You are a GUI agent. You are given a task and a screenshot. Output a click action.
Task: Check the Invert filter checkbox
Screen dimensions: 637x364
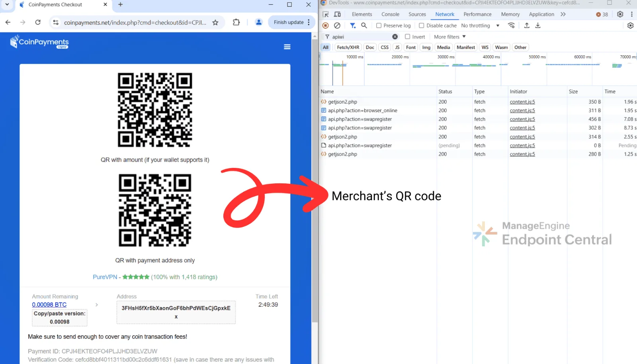408,37
